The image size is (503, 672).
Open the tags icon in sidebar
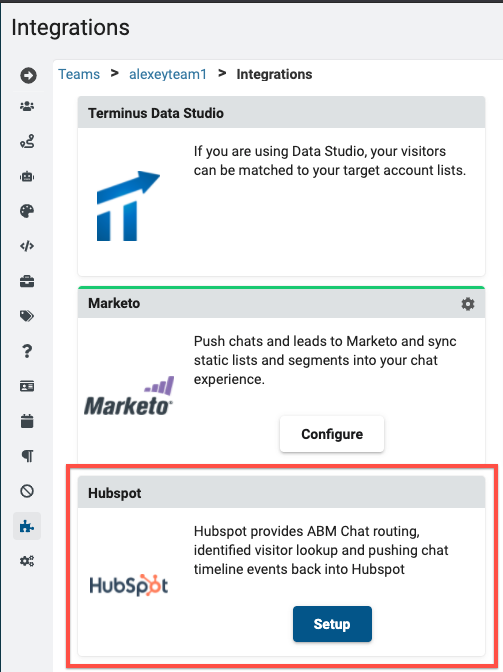click(27, 316)
